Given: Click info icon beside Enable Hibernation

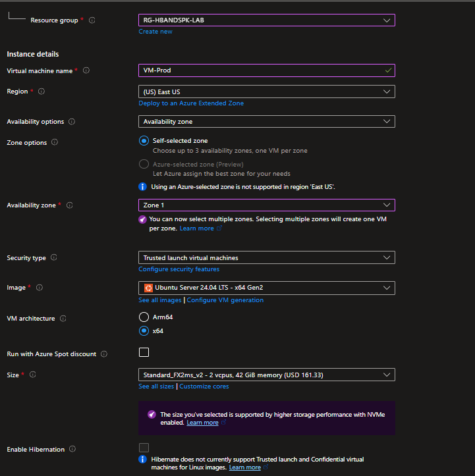Looking at the screenshot, I should [72, 449].
